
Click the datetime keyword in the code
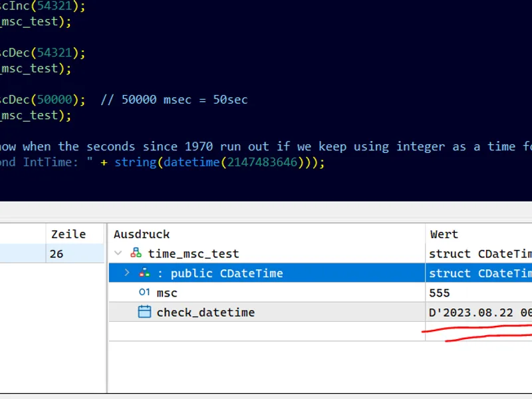point(192,162)
